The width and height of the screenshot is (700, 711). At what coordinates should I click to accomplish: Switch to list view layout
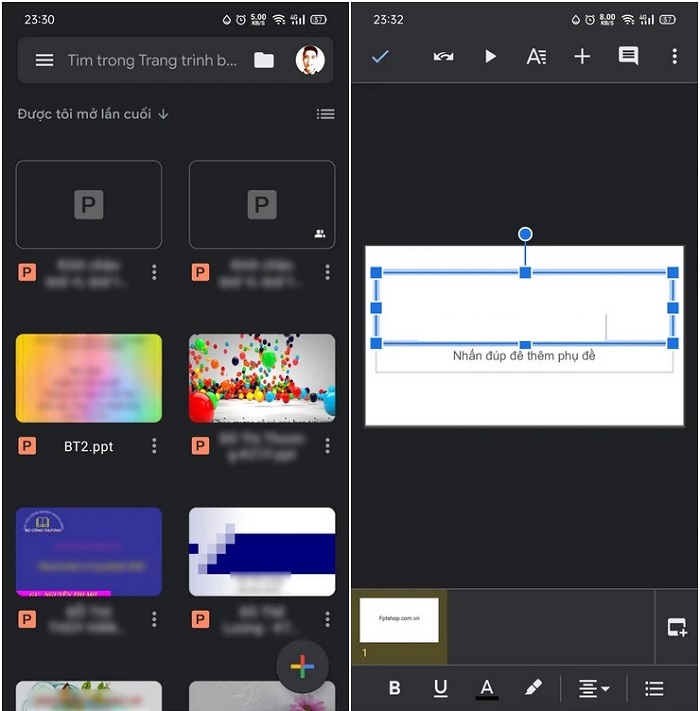tap(326, 114)
